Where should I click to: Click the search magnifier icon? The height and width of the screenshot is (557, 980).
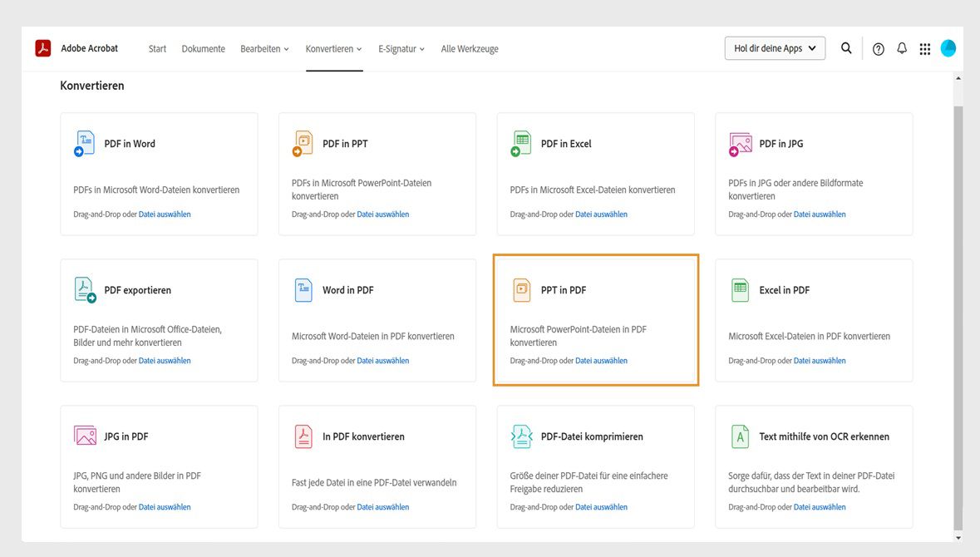846,48
